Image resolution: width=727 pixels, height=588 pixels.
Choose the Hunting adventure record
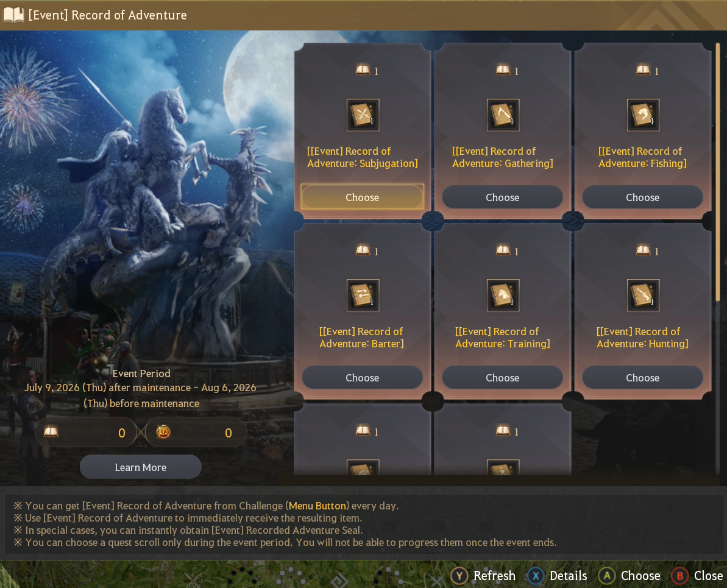pos(643,377)
